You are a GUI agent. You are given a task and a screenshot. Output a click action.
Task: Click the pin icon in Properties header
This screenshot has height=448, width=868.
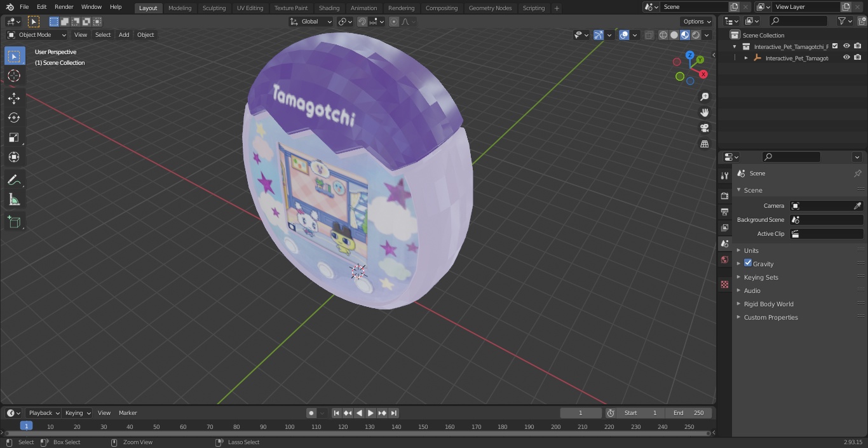[857, 173]
